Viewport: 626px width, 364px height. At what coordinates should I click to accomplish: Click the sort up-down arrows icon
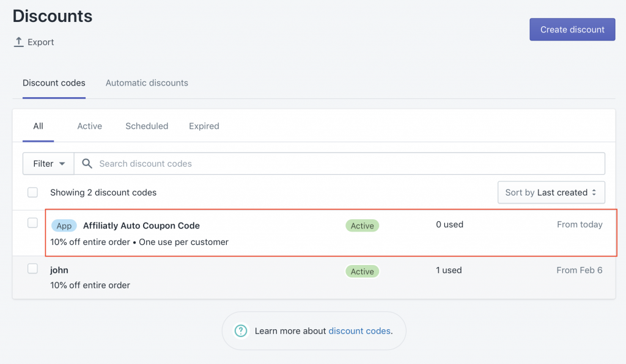(x=594, y=192)
